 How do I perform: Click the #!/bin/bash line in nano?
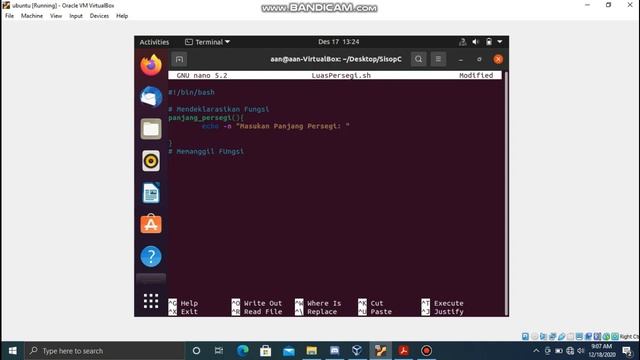point(191,92)
